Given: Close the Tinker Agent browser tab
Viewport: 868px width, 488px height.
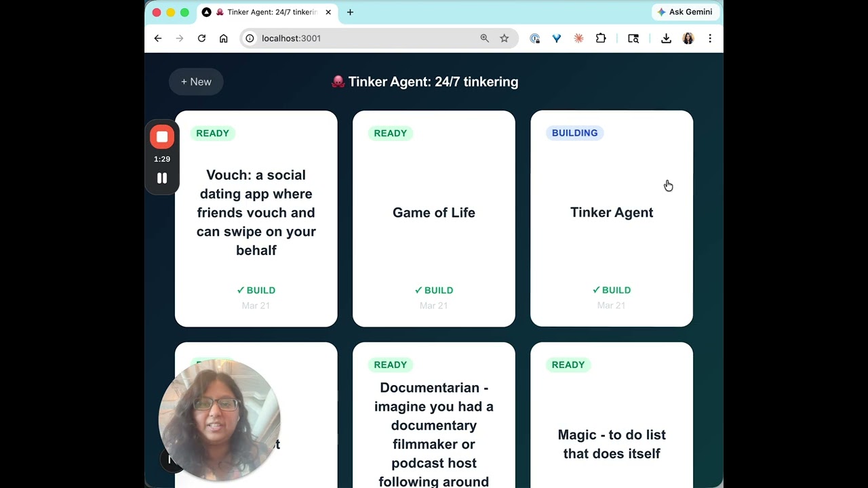Looking at the screenshot, I should coord(328,12).
